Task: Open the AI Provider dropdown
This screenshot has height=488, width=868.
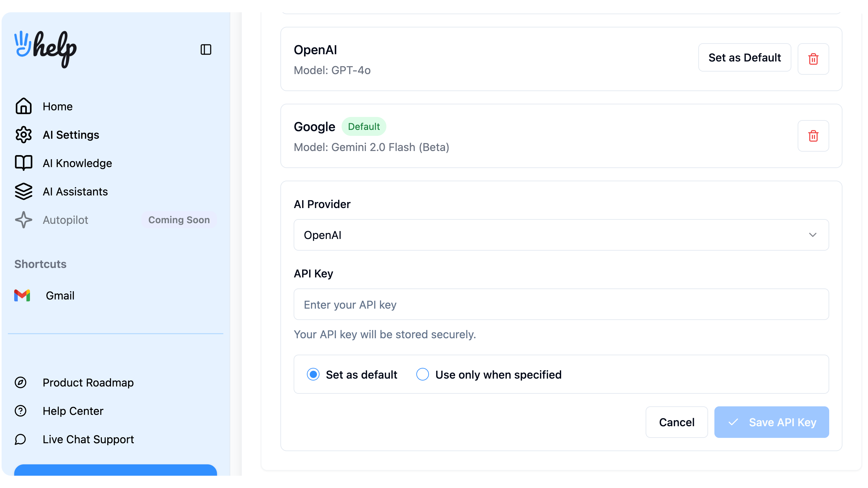Action: click(561, 235)
